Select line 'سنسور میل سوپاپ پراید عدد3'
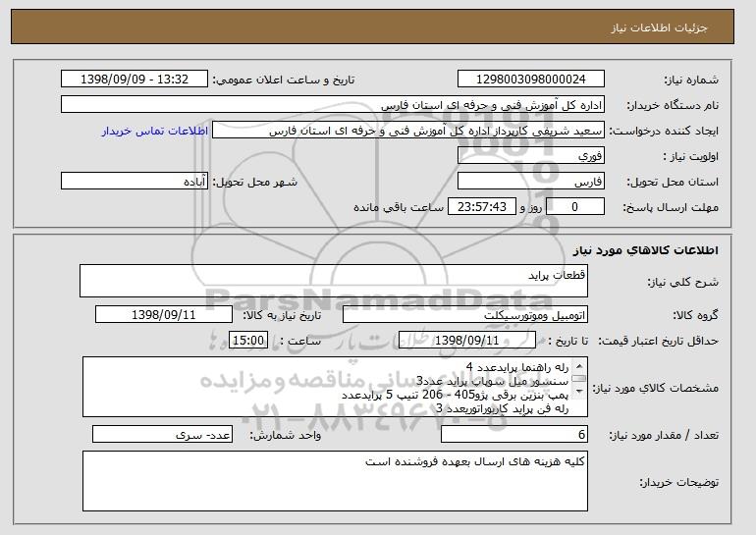The width and height of the screenshot is (756, 535). (x=493, y=381)
